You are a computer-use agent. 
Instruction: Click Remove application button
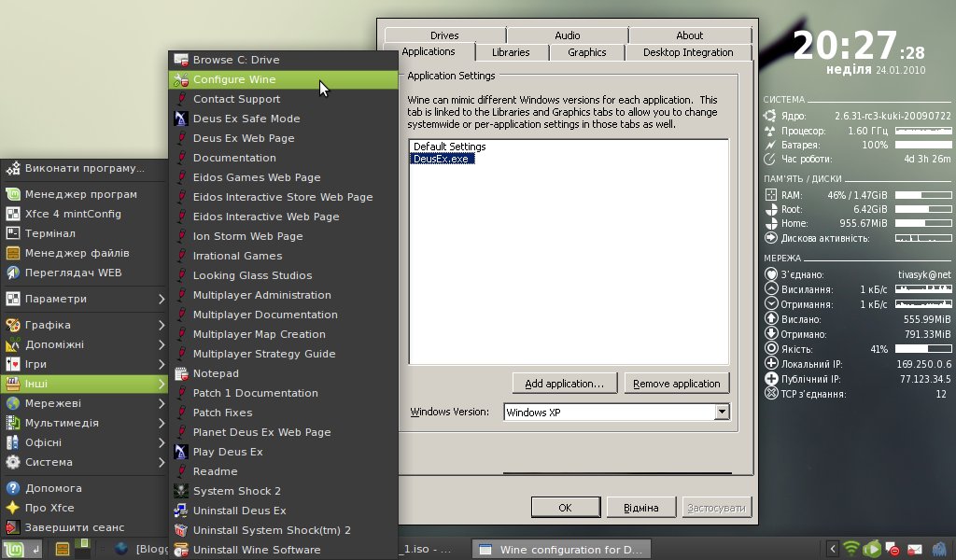pos(677,384)
